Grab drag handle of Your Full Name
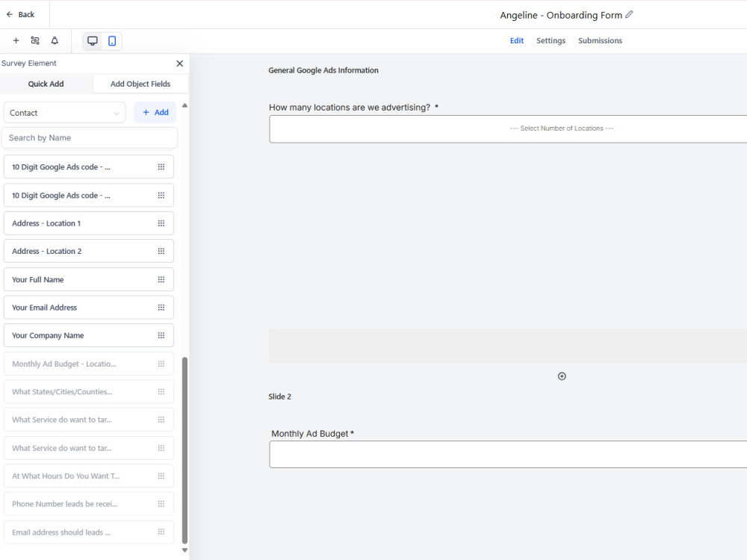 [161, 279]
